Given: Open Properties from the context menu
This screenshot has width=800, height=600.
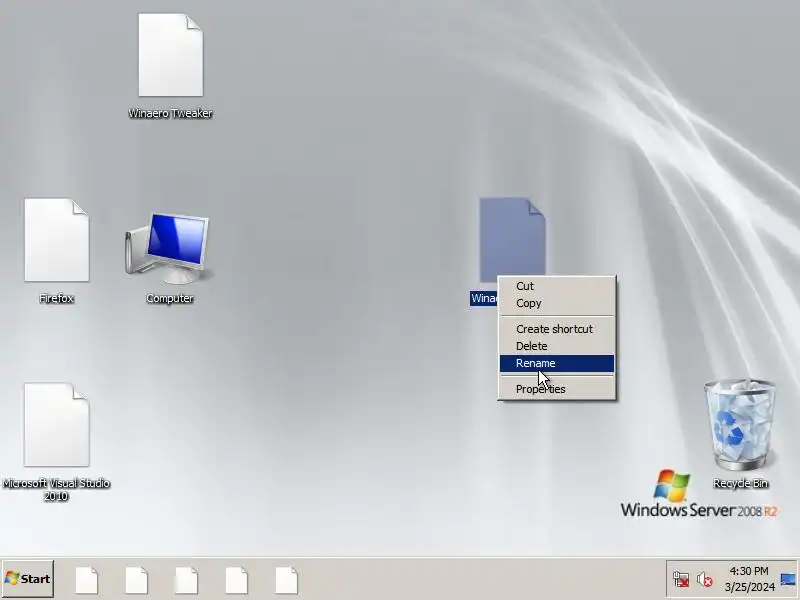Looking at the screenshot, I should click(557, 389).
